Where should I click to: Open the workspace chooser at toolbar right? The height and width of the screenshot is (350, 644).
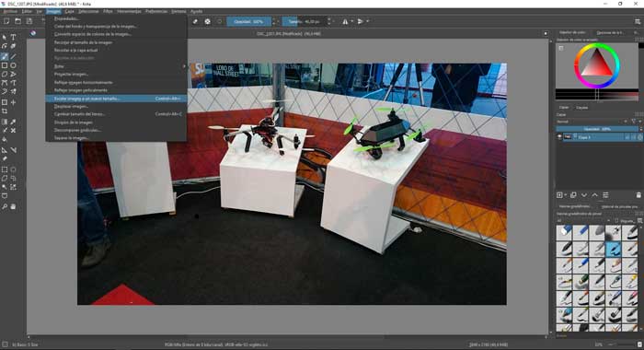(x=637, y=21)
